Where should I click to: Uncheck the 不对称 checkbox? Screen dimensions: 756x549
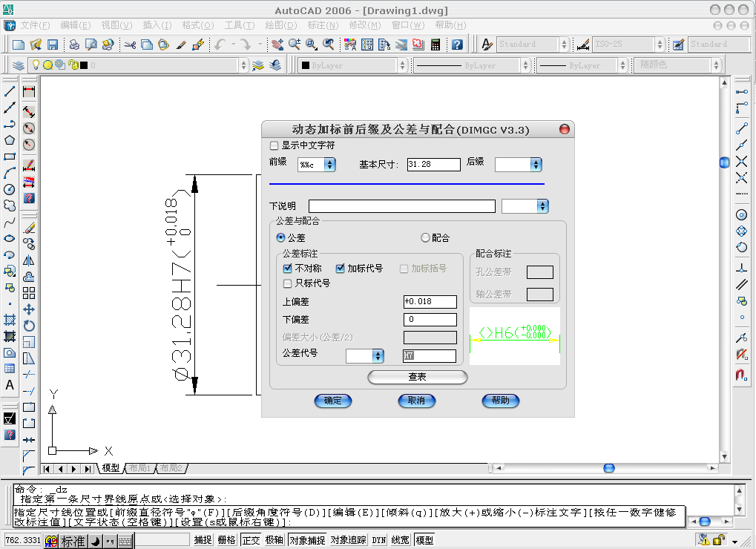(x=287, y=268)
